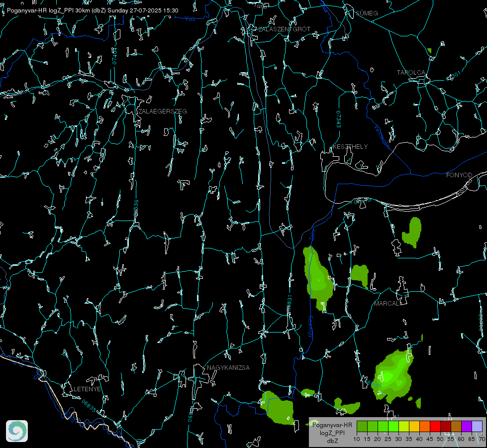Click the legend scale value 40
Screen dimensions: 487x448
[x=419, y=440]
